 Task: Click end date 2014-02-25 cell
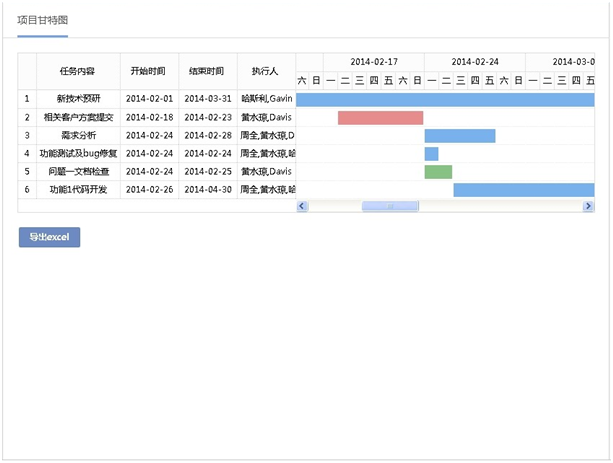[208, 171]
